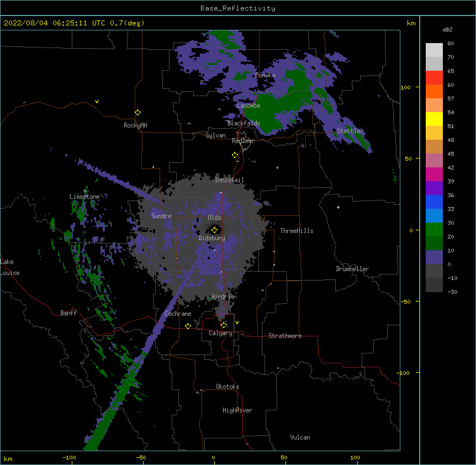This screenshot has width=476, height=465.
Task: Select the blue 33-36 dBZ color swatch
Action: click(x=434, y=202)
